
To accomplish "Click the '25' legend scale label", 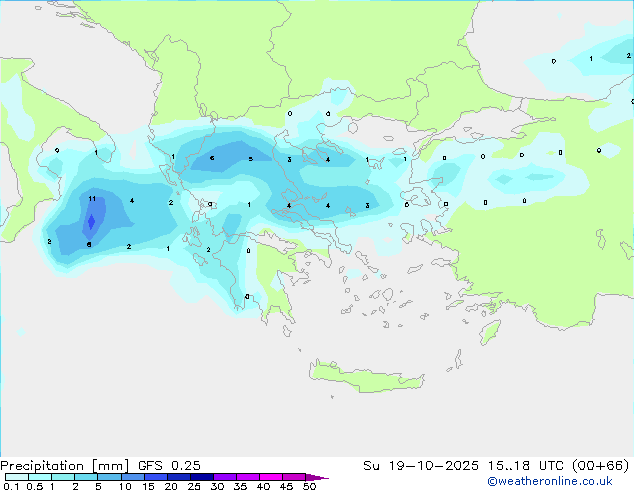I will pos(194,486).
